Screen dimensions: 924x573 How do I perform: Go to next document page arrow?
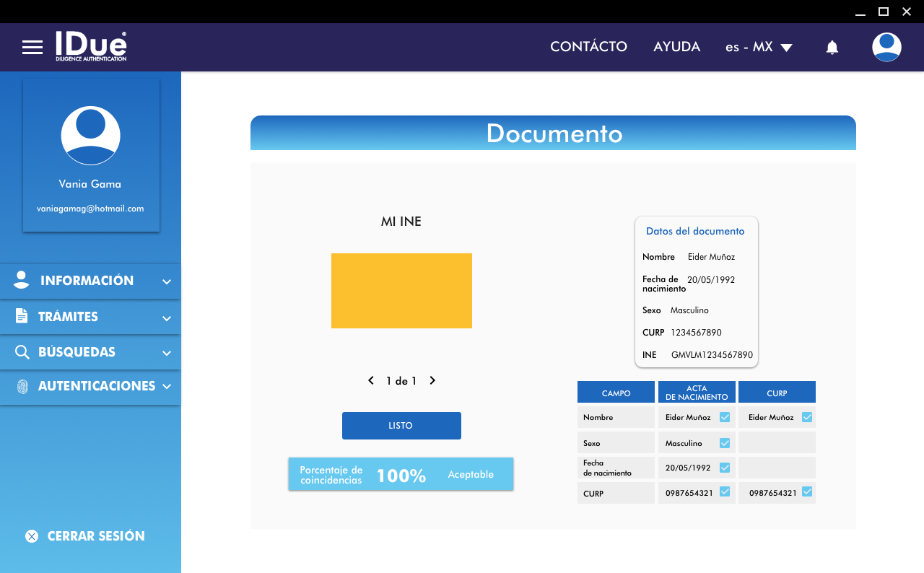click(x=432, y=380)
